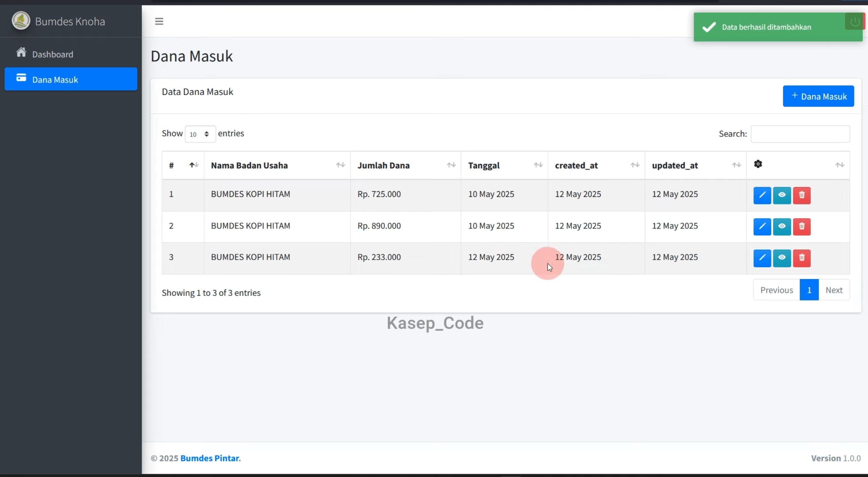Image resolution: width=868 pixels, height=477 pixels.
Task: Delete the Rp. 890.000 row with the trash icon
Action: click(x=801, y=227)
